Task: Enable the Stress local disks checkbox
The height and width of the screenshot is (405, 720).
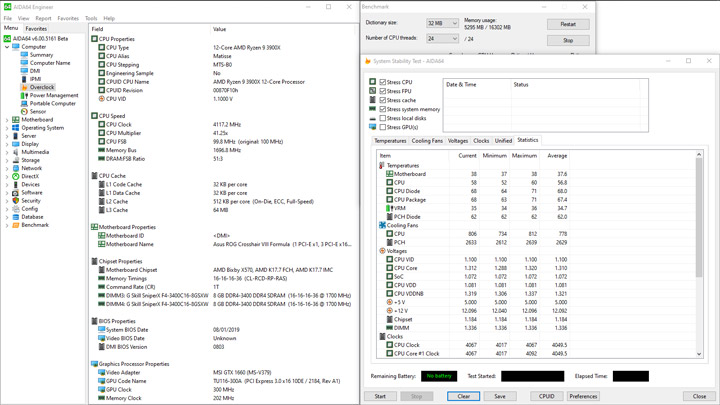Action: [x=382, y=118]
